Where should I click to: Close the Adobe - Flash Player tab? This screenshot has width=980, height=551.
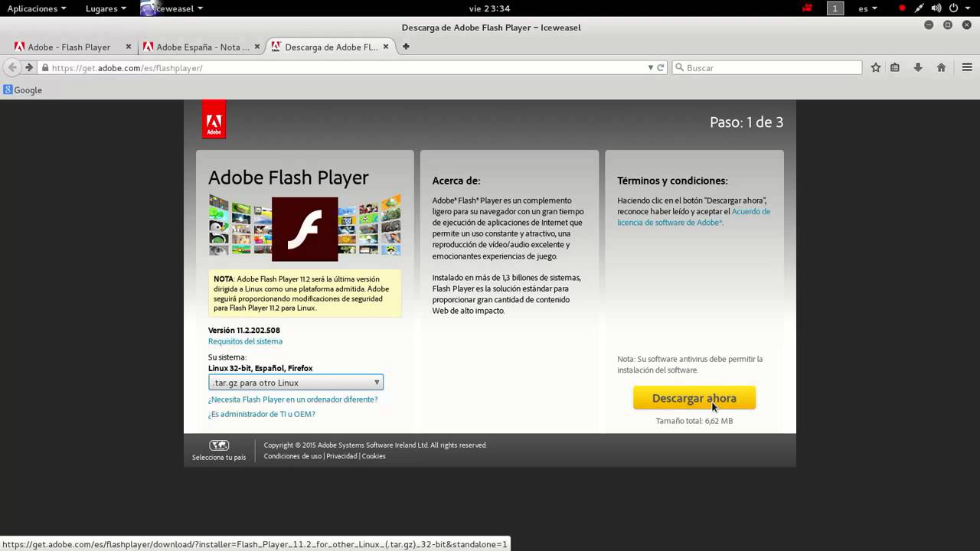pos(129,47)
